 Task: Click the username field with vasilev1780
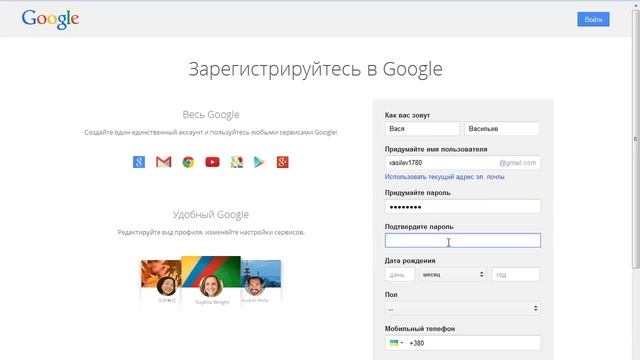click(462, 162)
